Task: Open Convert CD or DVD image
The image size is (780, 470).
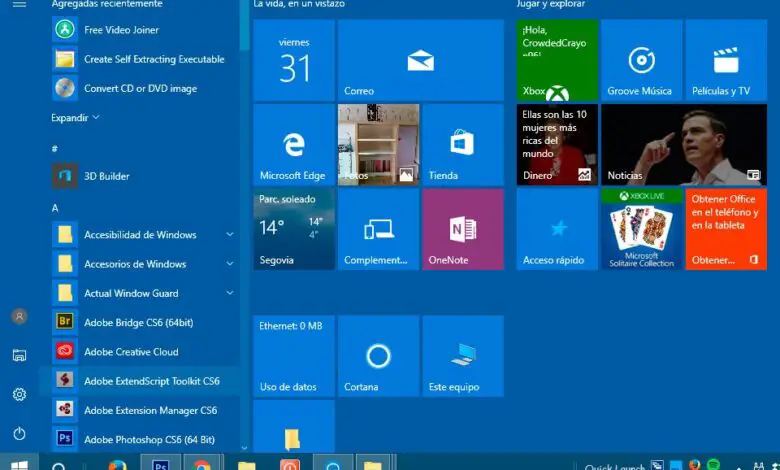Action: pos(139,89)
